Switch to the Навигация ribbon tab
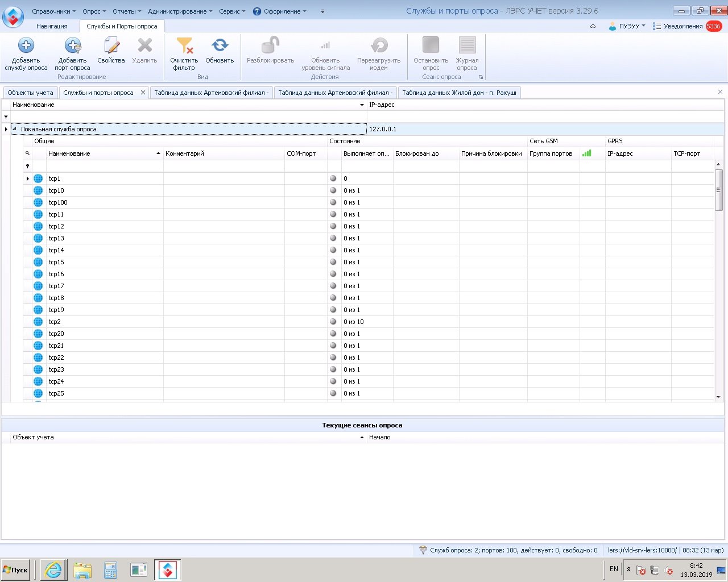 (x=52, y=26)
